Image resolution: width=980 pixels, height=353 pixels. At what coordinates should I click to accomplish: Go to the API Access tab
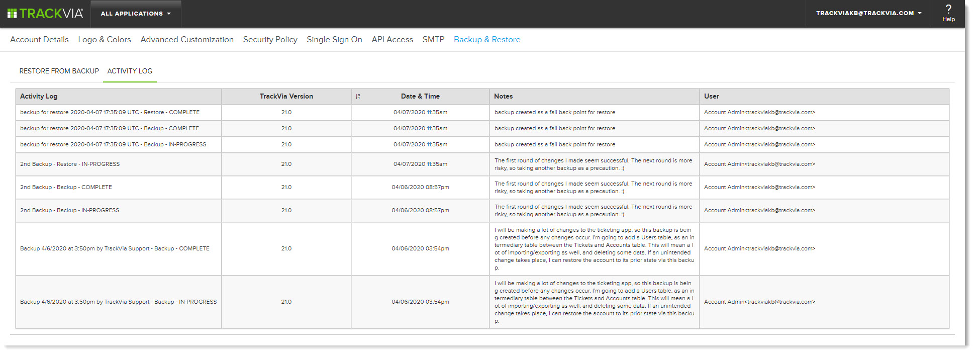[393, 40]
